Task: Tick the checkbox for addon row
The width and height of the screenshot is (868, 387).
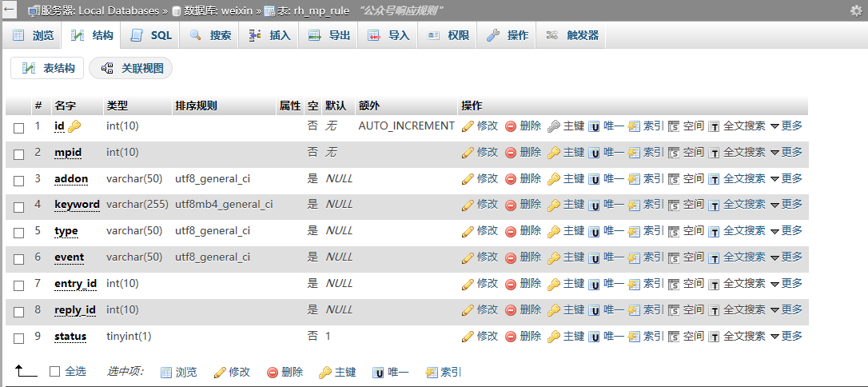Action: 19,181
